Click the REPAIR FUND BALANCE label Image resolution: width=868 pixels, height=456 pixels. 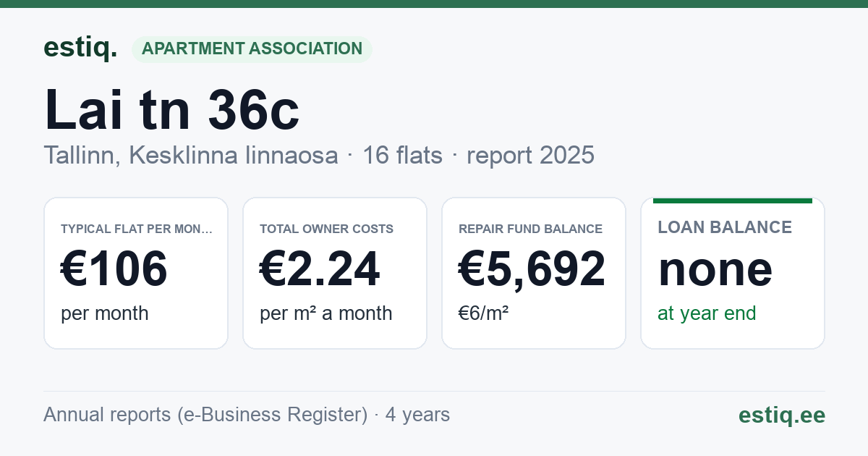[531, 229]
